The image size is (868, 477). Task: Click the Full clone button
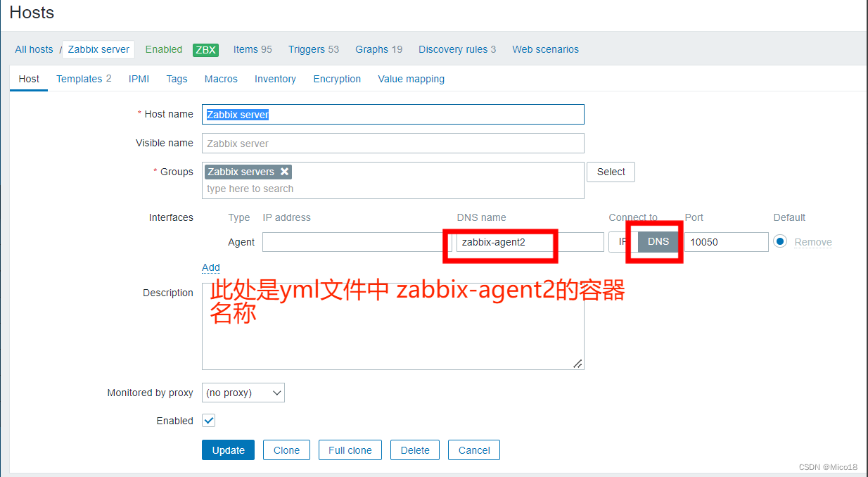pos(350,450)
